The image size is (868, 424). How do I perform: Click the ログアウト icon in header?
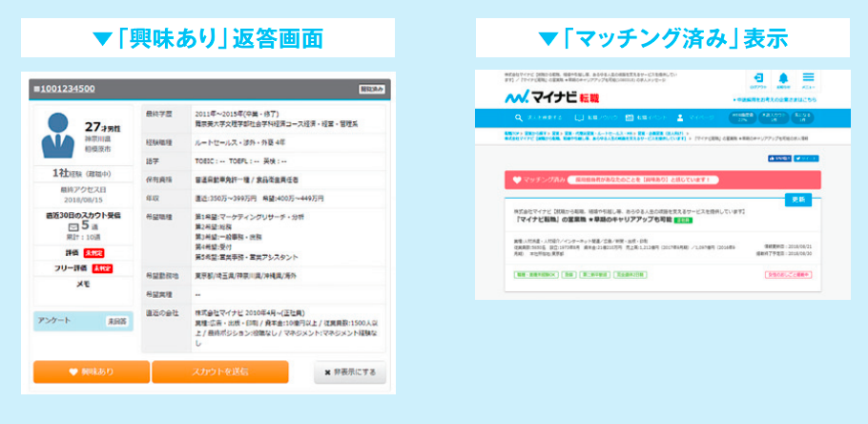757,79
